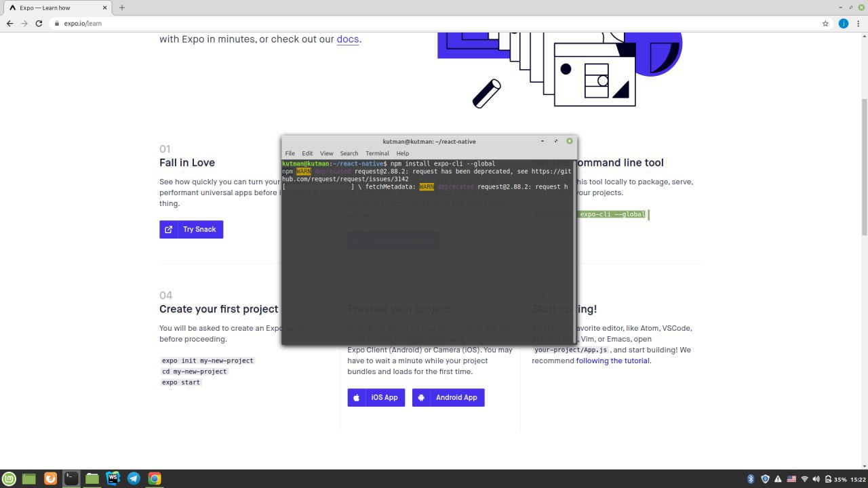
Task: Open the update manager shield icon
Action: pyautogui.click(x=764, y=479)
